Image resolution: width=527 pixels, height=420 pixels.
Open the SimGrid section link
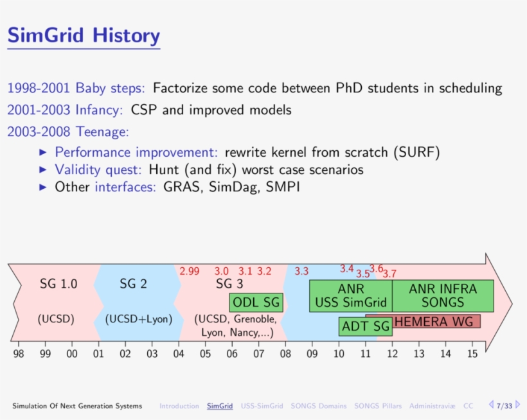(220, 406)
